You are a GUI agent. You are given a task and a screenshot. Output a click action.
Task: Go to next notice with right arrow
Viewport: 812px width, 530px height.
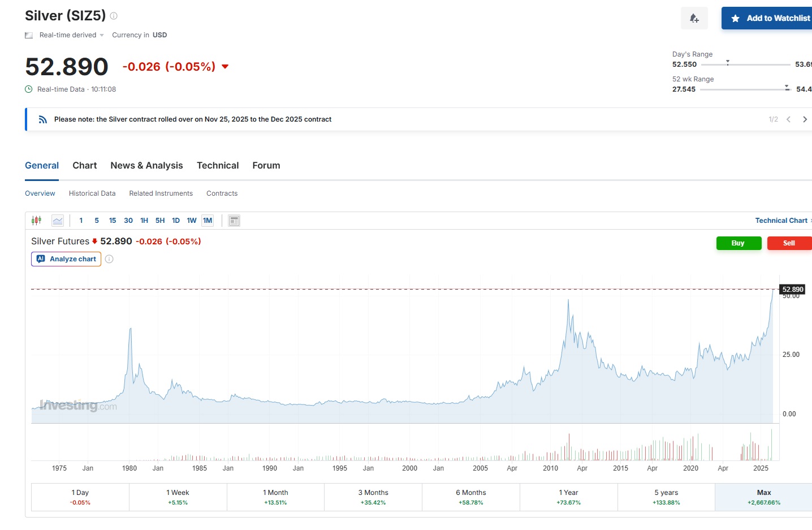point(805,119)
